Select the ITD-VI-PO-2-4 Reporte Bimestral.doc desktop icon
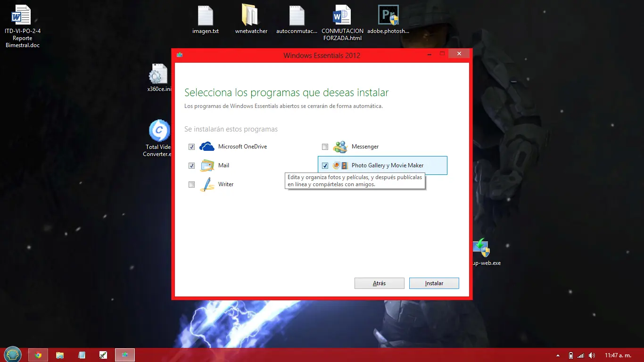 click(x=23, y=26)
